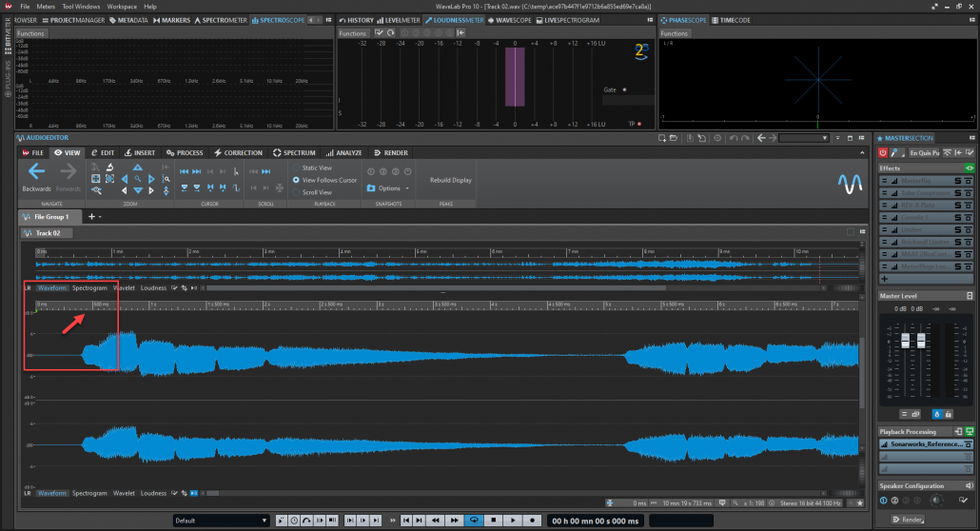Select upper Loudness display button
The height and width of the screenshot is (531, 980).
[154, 288]
